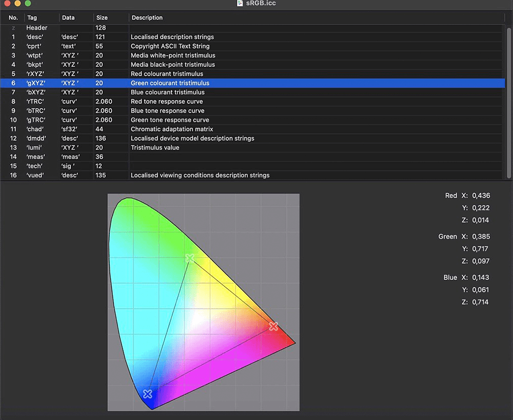Select the 'tech' tag row
Screen dimensions: 513x420
[252, 166]
